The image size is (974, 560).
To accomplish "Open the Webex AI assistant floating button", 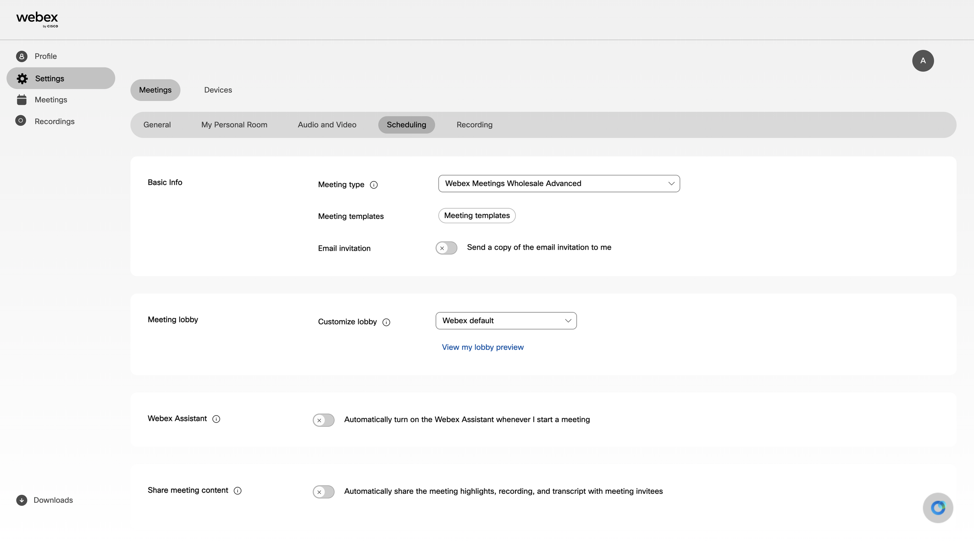I will [x=938, y=508].
